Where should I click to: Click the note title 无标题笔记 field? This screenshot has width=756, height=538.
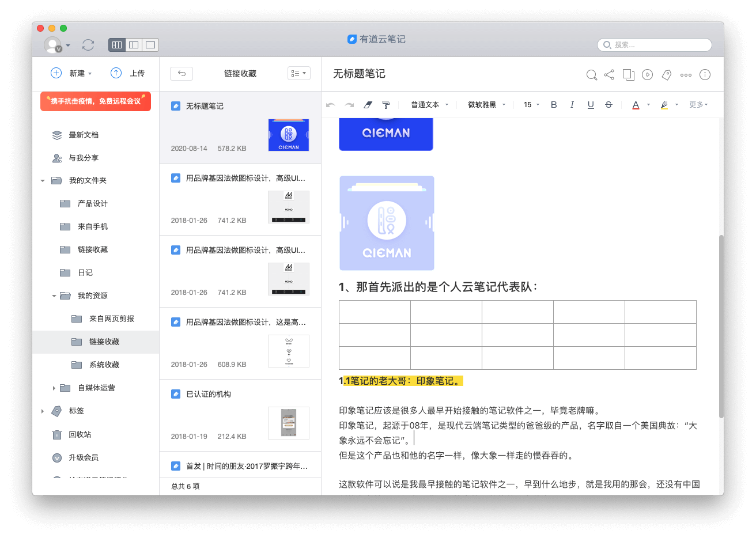pyautogui.click(x=359, y=74)
